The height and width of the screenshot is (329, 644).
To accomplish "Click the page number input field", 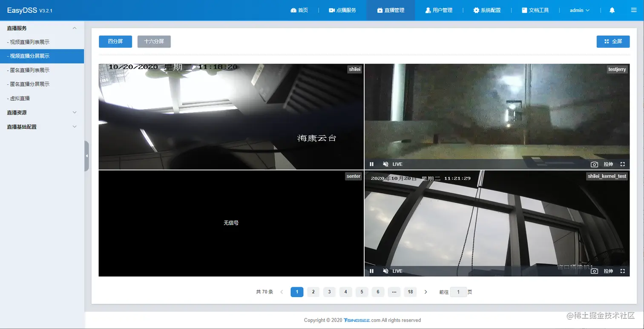I will [458, 292].
